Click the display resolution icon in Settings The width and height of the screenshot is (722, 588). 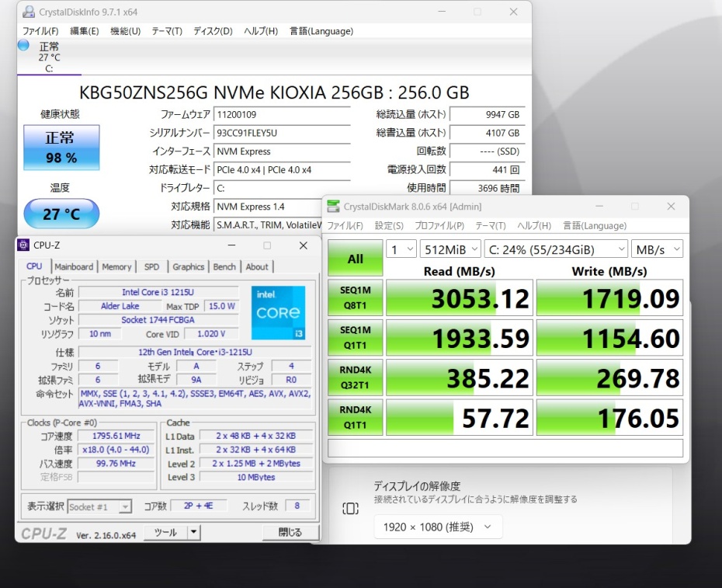(x=350, y=508)
